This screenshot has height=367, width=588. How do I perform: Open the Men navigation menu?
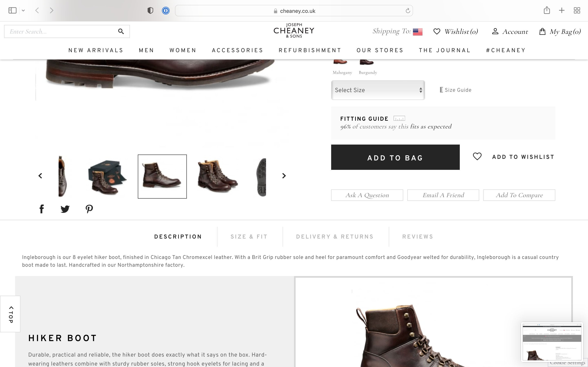(147, 50)
